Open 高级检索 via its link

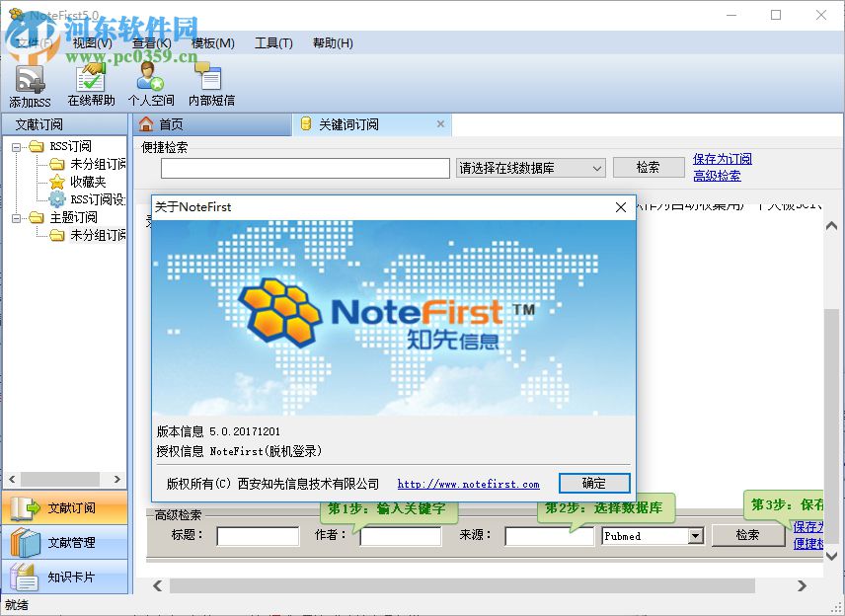coord(717,176)
